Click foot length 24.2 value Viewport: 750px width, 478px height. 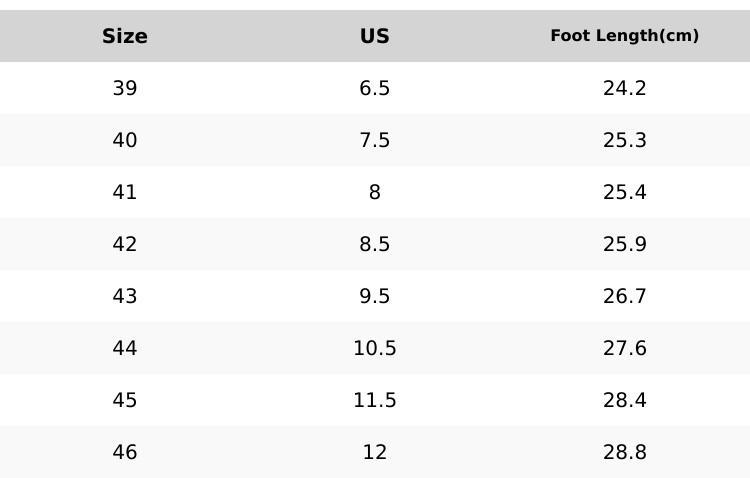[x=624, y=88]
